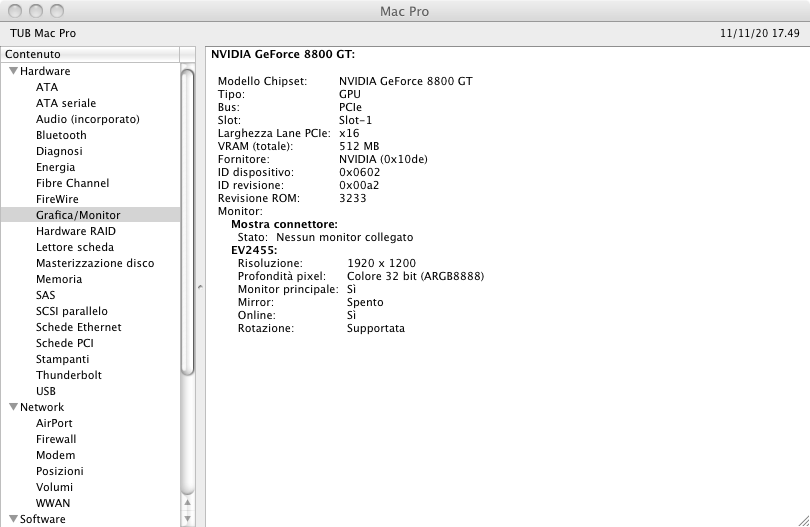Open the Posizioni entry
This screenshot has height=527, width=810.
pyautogui.click(x=59, y=471)
